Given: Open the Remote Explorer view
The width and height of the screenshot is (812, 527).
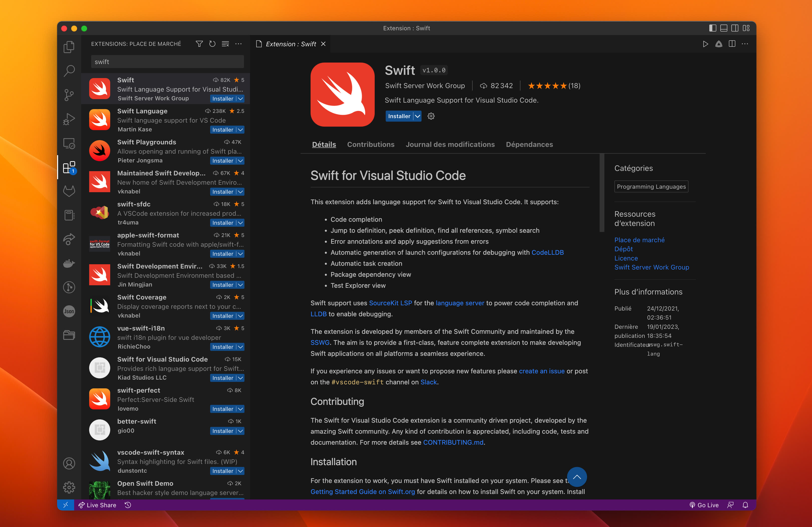Looking at the screenshot, I should 69,143.
